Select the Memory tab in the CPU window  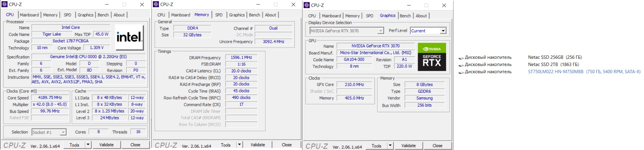50,15
